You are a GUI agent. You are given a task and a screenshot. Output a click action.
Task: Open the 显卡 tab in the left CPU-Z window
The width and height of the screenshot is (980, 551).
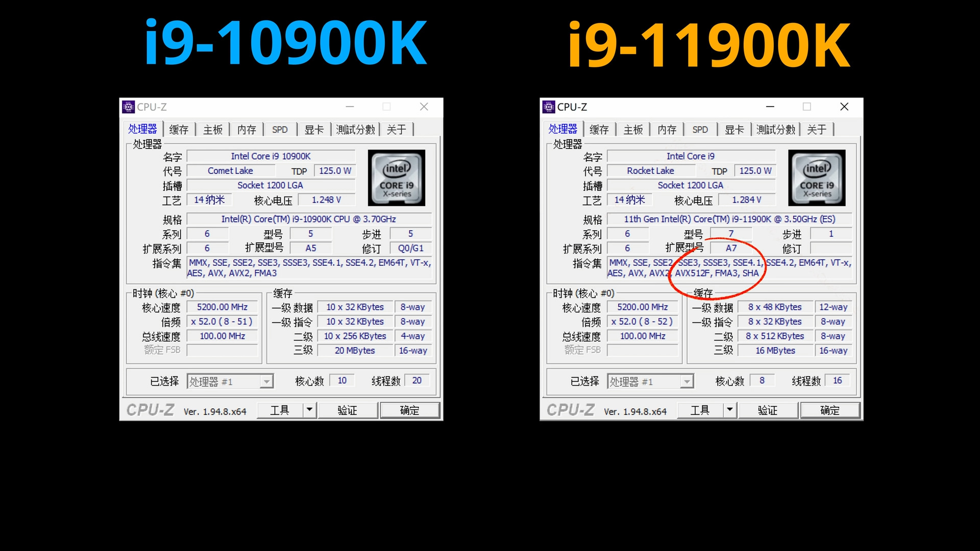[314, 130]
